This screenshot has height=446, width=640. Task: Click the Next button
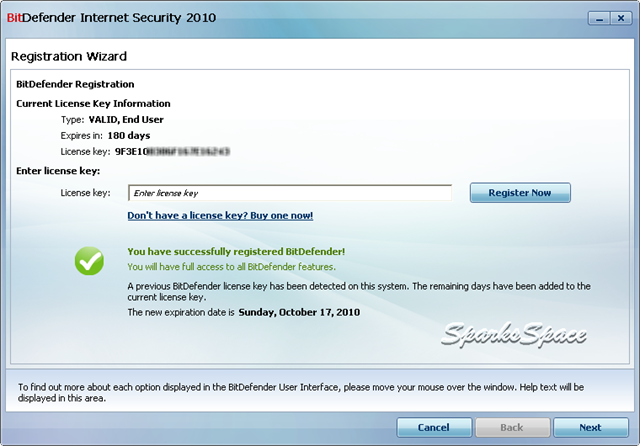click(x=590, y=427)
